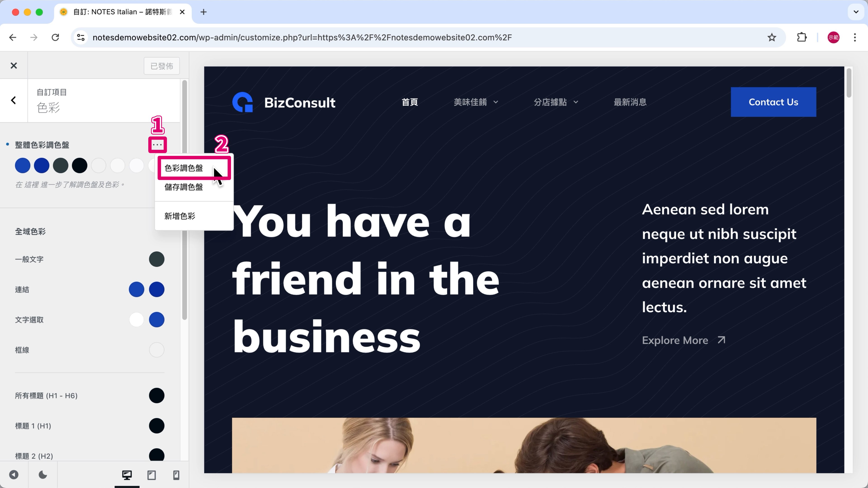Switch to tablet preview icon
The width and height of the screenshot is (868, 488).
click(152, 475)
